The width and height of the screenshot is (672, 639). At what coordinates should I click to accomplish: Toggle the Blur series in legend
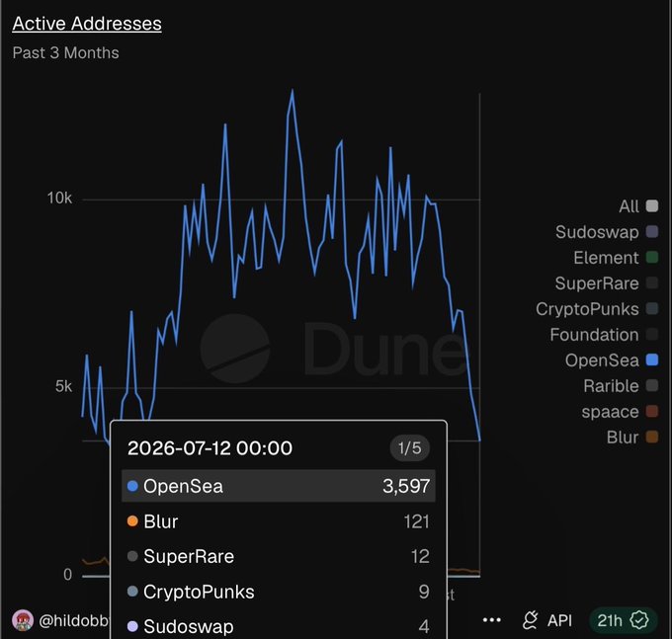pyautogui.click(x=632, y=438)
